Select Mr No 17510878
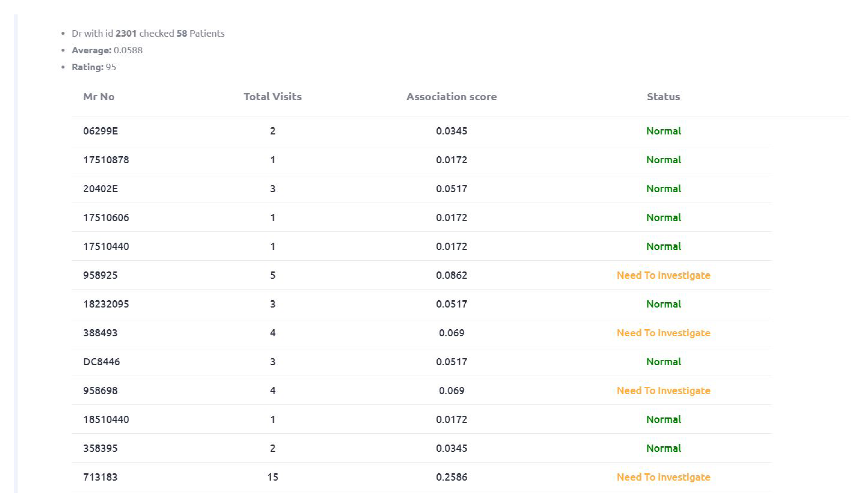Image resolution: width=861 pixels, height=504 pixels. pyautogui.click(x=106, y=160)
